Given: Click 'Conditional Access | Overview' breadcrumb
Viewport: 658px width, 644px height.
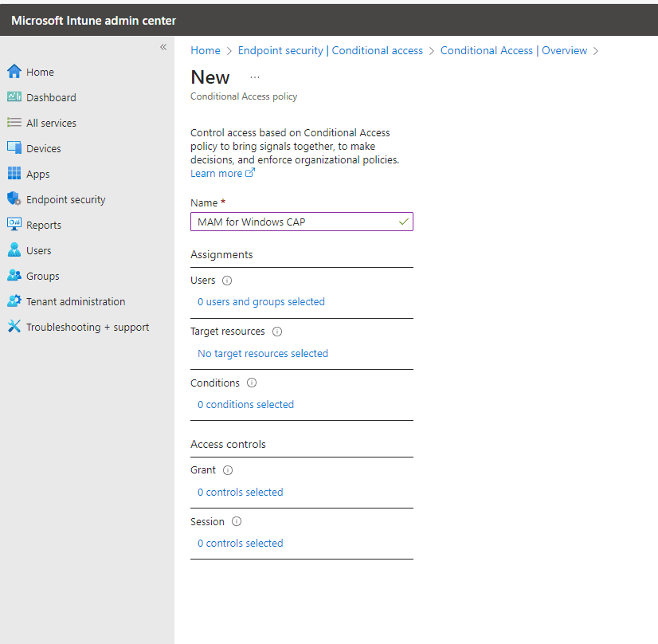Looking at the screenshot, I should [513, 50].
